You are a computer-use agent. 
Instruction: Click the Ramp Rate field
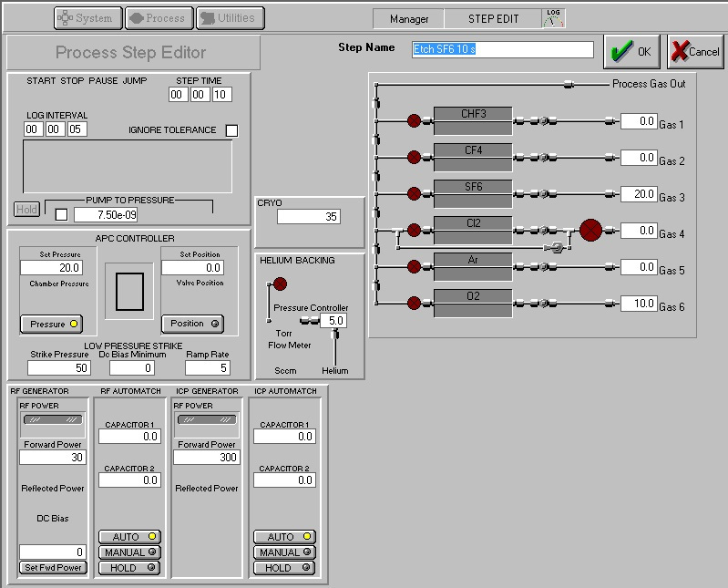(x=208, y=368)
